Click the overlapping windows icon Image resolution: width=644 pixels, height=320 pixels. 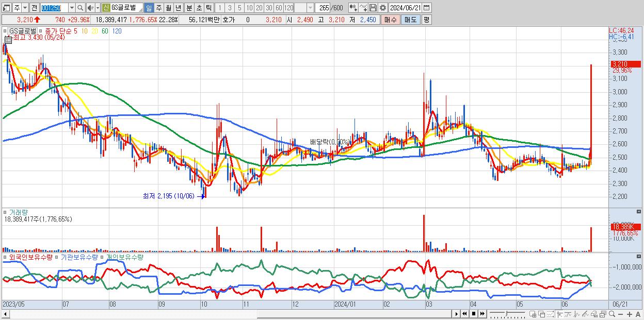pos(541,314)
